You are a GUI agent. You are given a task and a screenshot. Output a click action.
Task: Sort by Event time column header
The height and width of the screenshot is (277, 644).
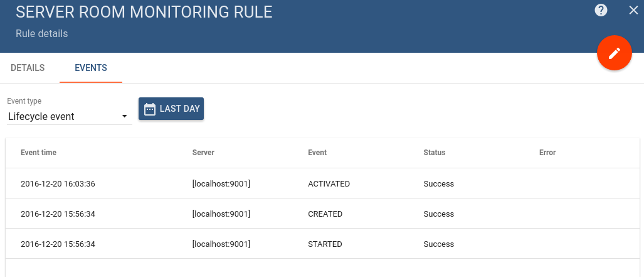tap(39, 152)
